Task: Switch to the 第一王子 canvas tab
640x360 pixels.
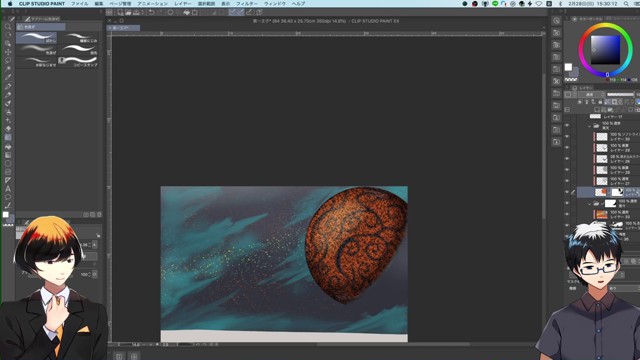Action: tap(124, 28)
